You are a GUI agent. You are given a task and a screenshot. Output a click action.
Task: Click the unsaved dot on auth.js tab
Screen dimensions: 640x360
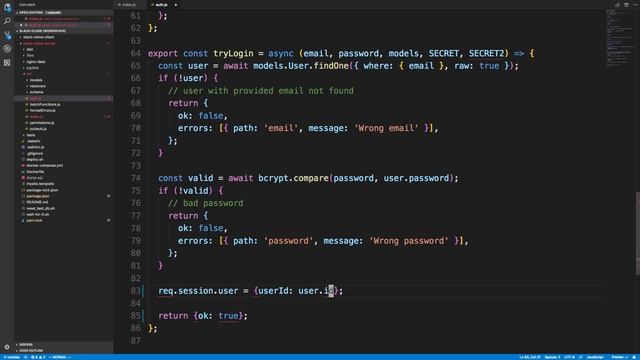176,5
